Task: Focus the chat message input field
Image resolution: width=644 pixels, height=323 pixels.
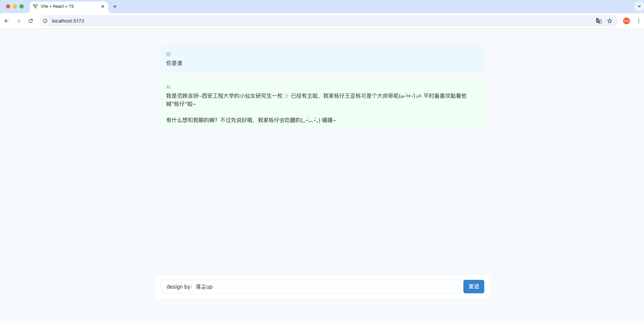Action: coord(310,287)
